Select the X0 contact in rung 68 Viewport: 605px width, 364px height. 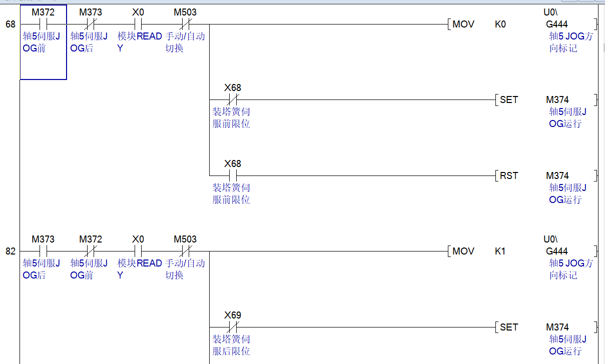pyautogui.click(x=138, y=24)
